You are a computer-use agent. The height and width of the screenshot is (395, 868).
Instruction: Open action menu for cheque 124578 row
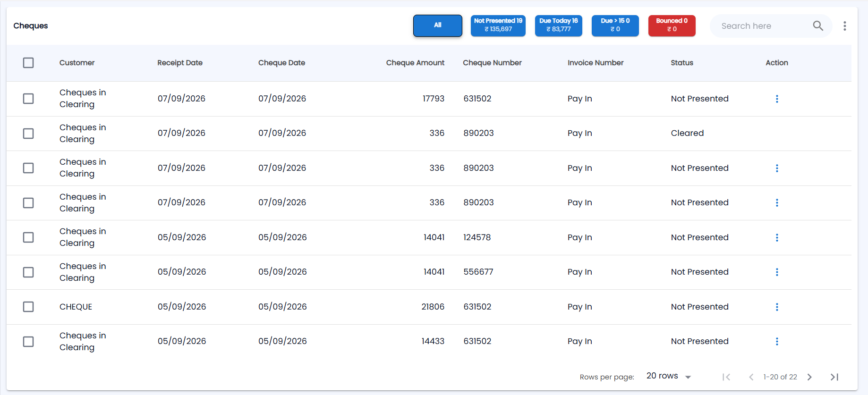pos(777,237)
